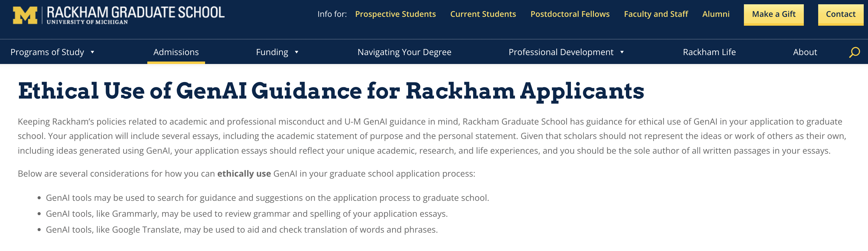This screenshot has height=251, width=868.
Task: Click the Make a Gift button
Action: [x=774, y=14]
